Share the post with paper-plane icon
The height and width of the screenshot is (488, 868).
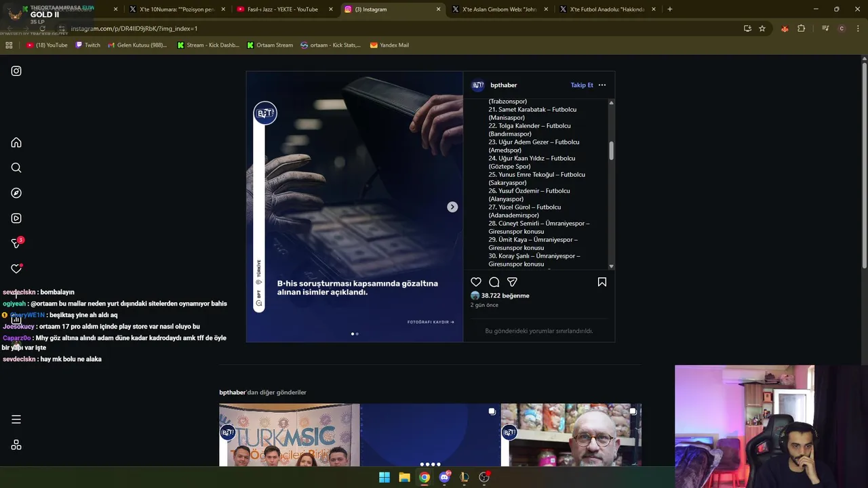[512, 282]
